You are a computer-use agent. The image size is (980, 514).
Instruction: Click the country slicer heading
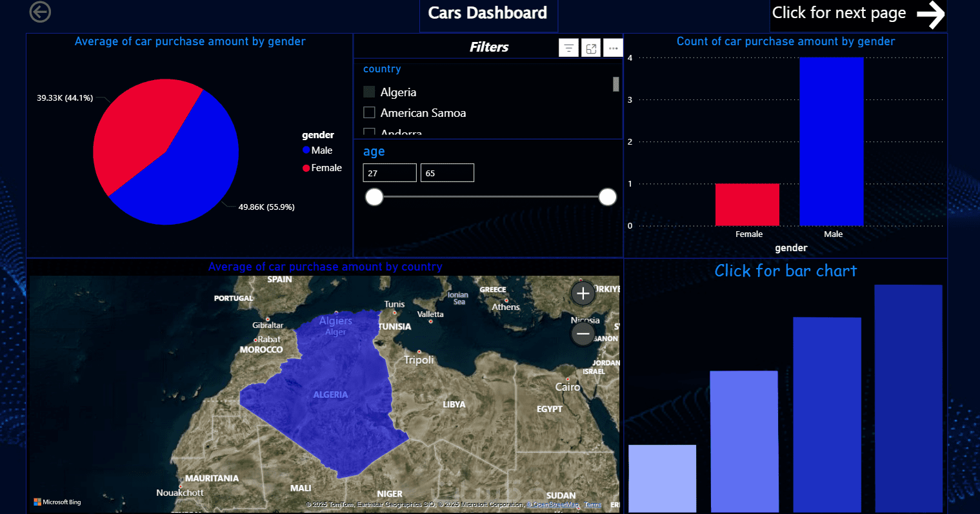[382, 69]
